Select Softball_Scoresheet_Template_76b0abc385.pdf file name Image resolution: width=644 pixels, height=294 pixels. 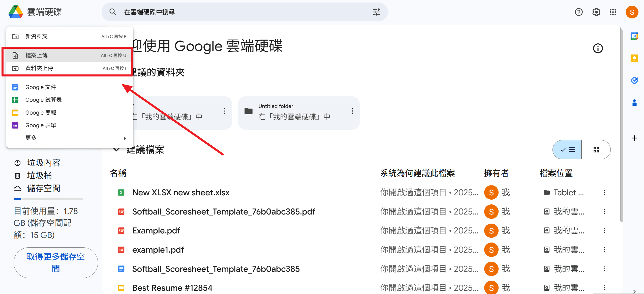point(224,212)
